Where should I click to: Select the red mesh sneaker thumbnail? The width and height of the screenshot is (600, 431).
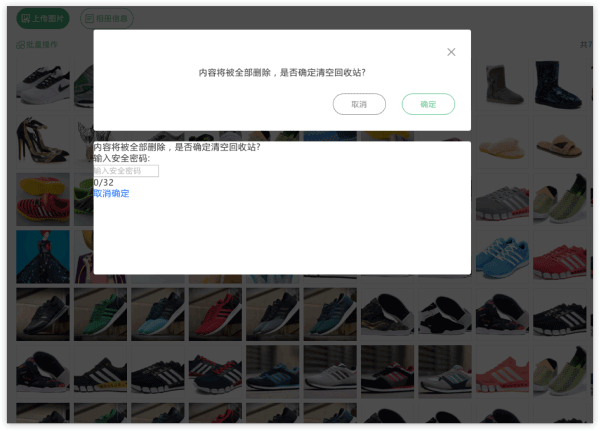click(559, 256)
